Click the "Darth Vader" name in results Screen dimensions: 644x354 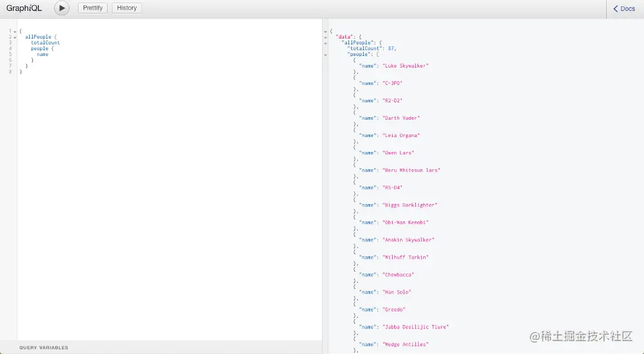coord(401,118)
